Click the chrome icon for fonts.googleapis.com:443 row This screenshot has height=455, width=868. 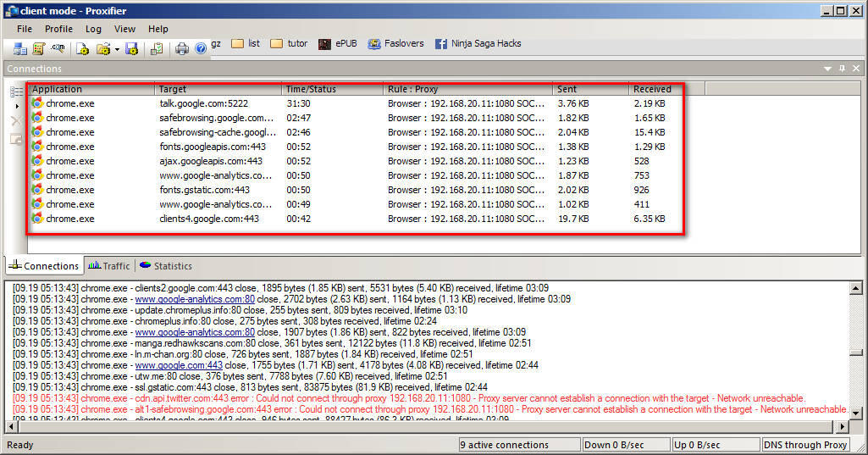coord(37,147)
